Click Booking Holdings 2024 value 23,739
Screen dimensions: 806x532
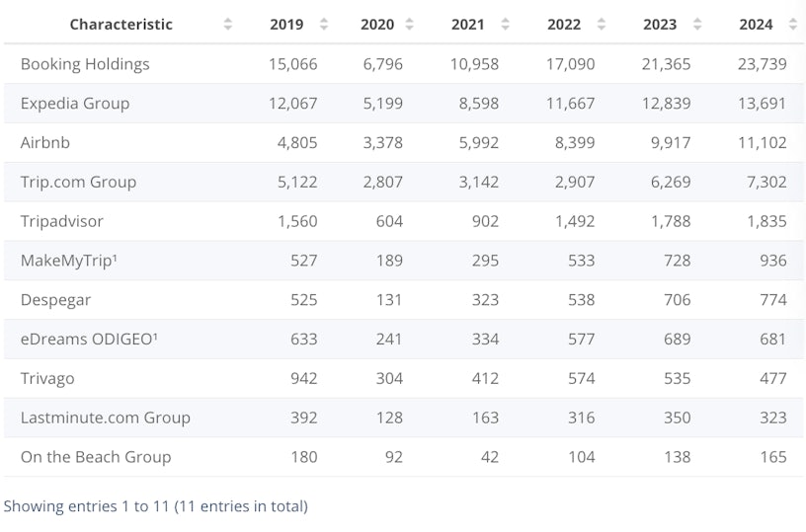[x=763, y=64]
